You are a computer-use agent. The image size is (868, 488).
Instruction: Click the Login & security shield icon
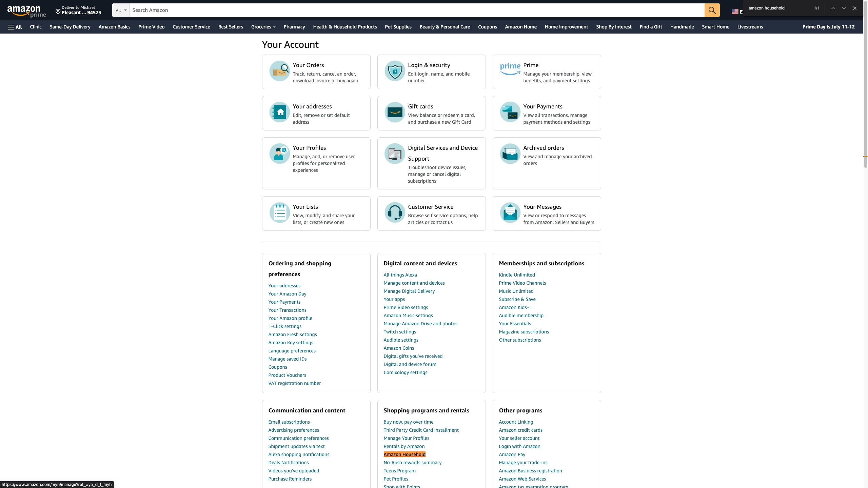[394, 71]
